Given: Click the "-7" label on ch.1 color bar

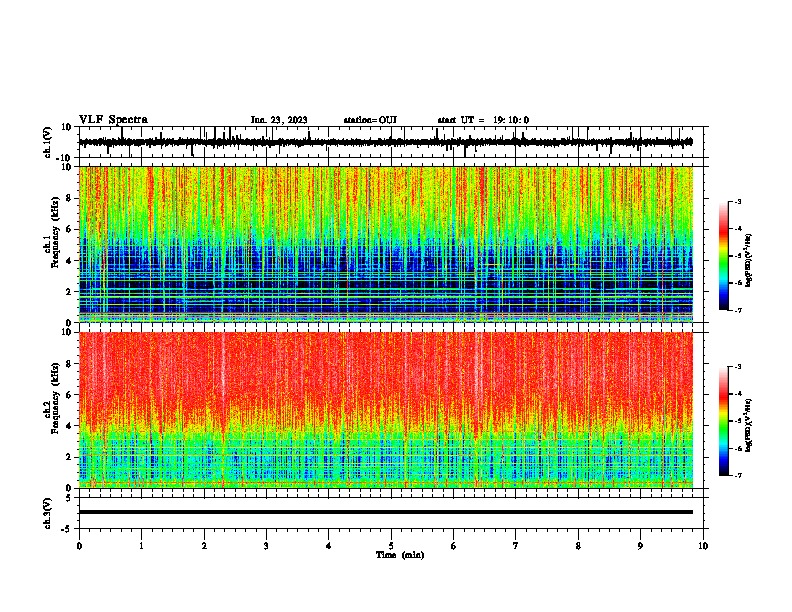Looking at the screenshot, I should [x=737, y=310].
